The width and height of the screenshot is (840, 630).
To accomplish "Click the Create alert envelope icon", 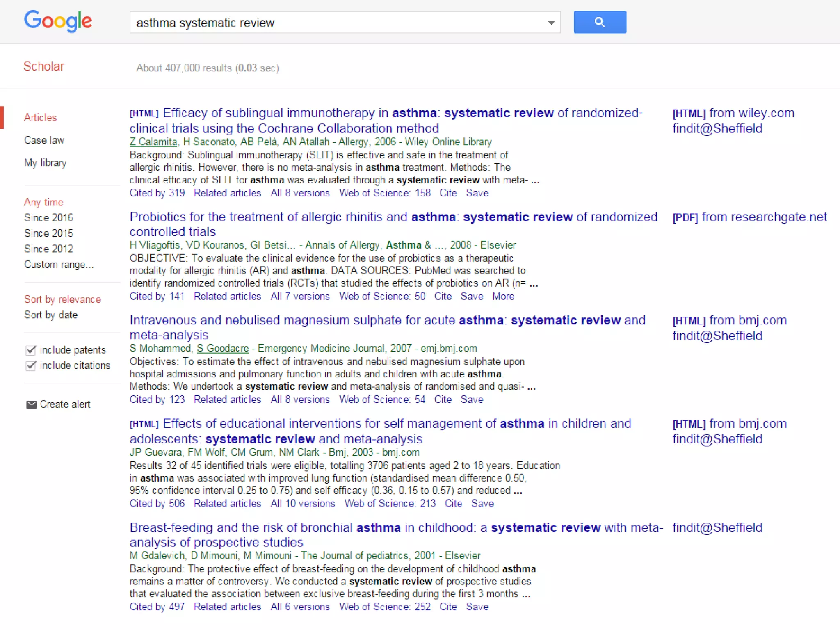I will coord(31,404).
